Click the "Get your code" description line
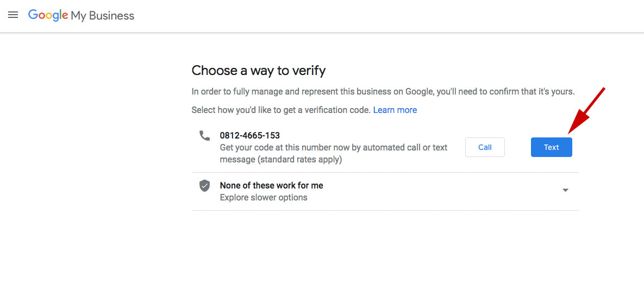 (333, 148)
